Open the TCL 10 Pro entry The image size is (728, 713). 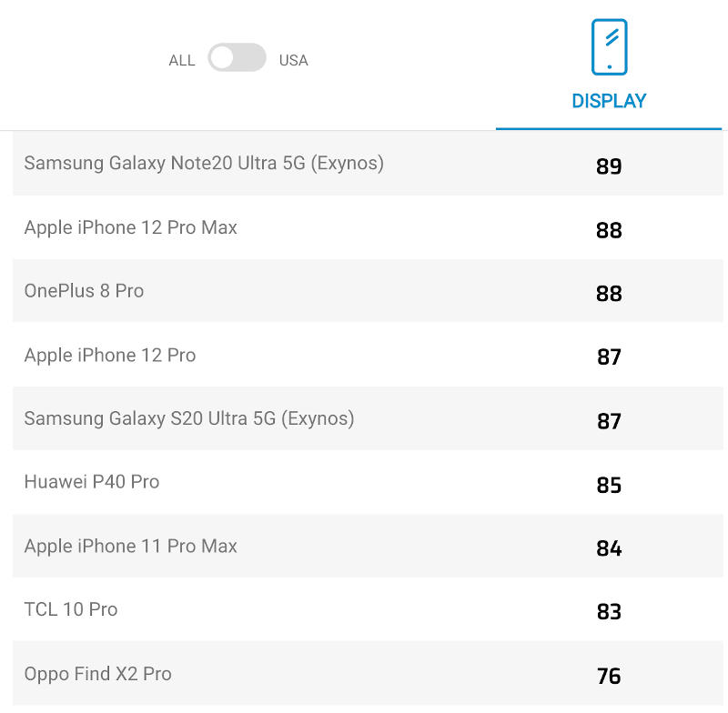point(71,609)
